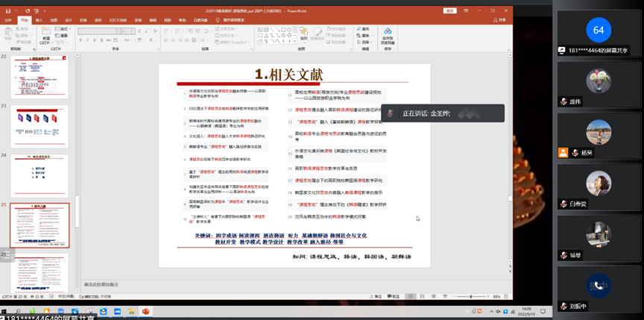Click the PowerPoint icon in the Windows taskbar
Viewport: 644px width, 320px height.
point(146,311)
